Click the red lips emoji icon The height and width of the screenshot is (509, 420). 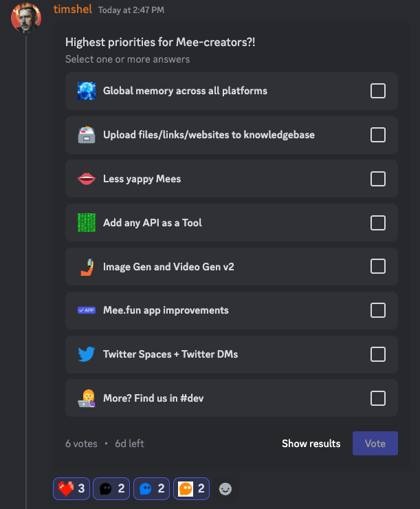87,179
